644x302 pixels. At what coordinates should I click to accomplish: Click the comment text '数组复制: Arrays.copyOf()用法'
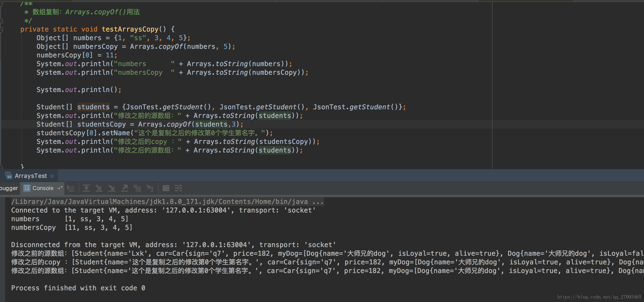[x=86, y=12]
